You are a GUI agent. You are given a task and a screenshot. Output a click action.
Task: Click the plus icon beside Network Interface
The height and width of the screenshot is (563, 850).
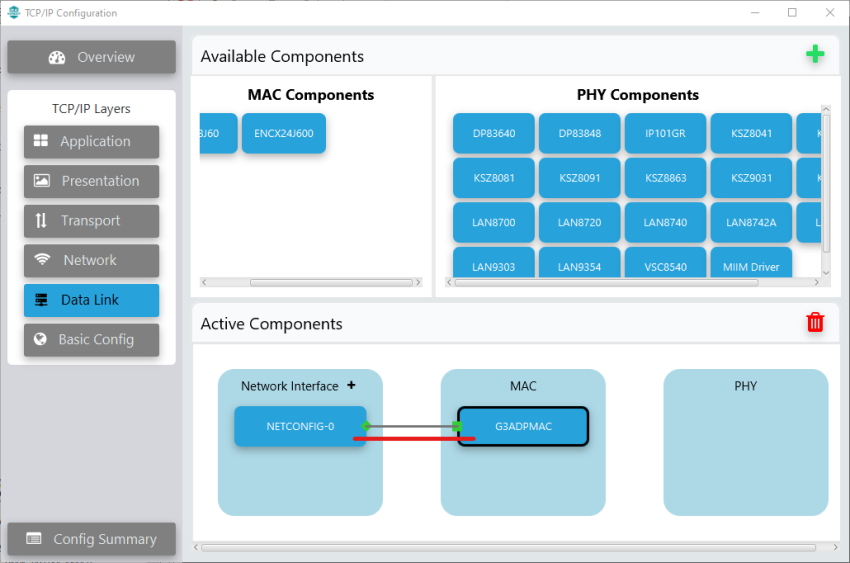coord(351,385)
